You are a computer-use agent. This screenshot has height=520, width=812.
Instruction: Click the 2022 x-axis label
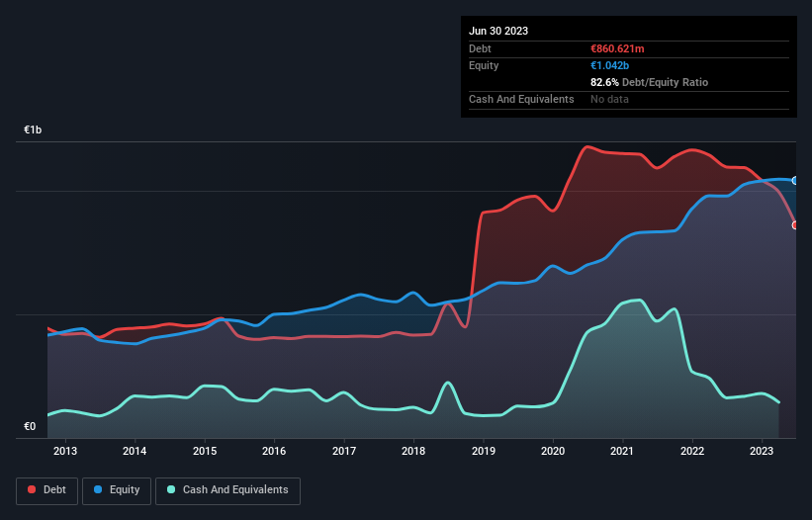pyautogui.click(x=692, y=451)
